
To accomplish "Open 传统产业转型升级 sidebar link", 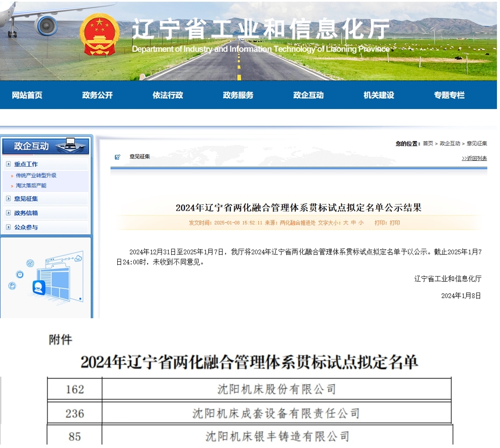I will click(36, 175).
